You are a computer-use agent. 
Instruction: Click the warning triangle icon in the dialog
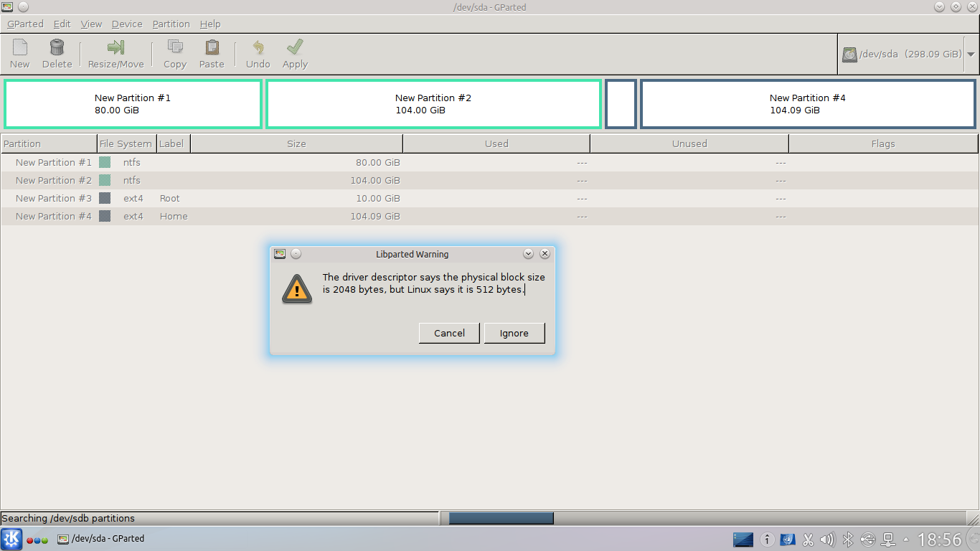pos(297,288)
